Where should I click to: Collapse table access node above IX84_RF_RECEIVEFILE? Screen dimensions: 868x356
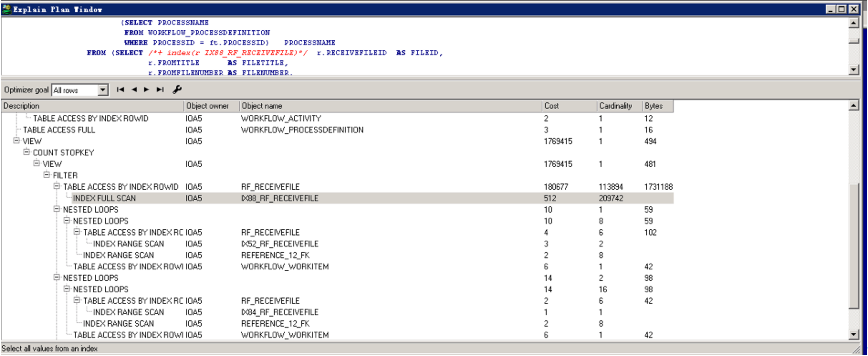tap(76, 300)
